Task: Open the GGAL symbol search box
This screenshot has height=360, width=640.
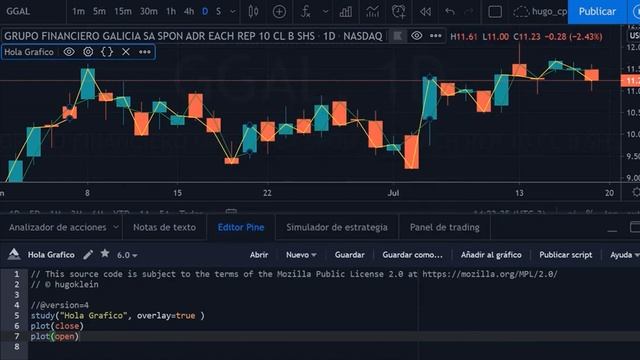Action: tap(18, 11)
